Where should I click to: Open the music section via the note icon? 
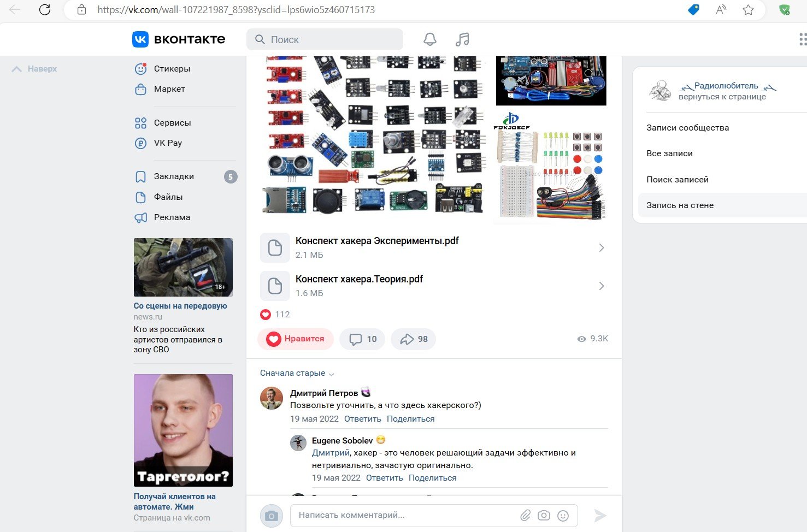pyautogui.click(x=462, y=39)
